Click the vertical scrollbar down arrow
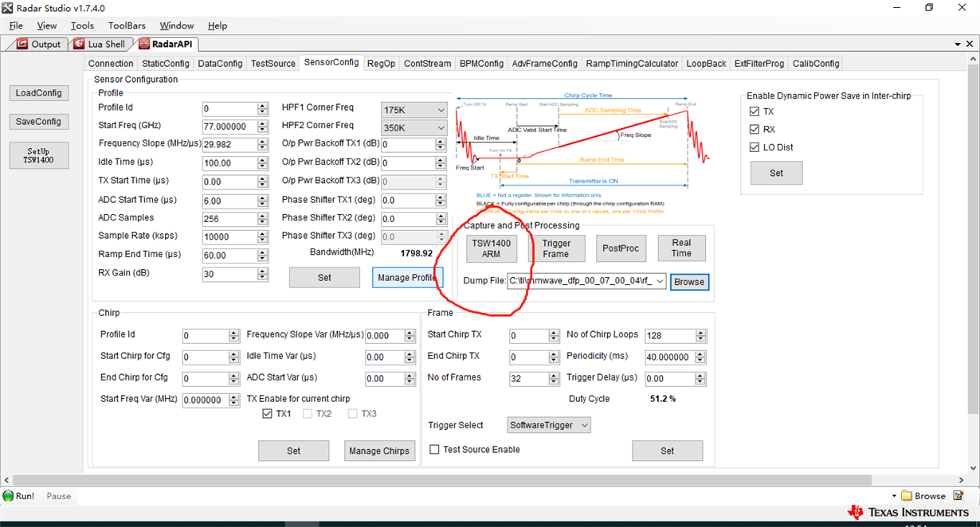The image size is (980, 527). (x=974, y=468)
